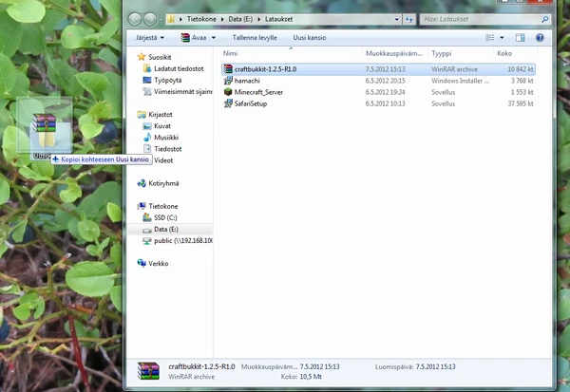570x392 pixels.
Task: Open the Videot library
Action: click(x=163, y=160)
